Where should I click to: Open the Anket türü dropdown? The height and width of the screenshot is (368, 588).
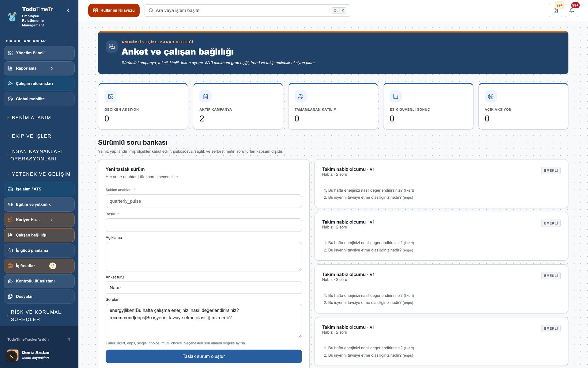(204, 288)
